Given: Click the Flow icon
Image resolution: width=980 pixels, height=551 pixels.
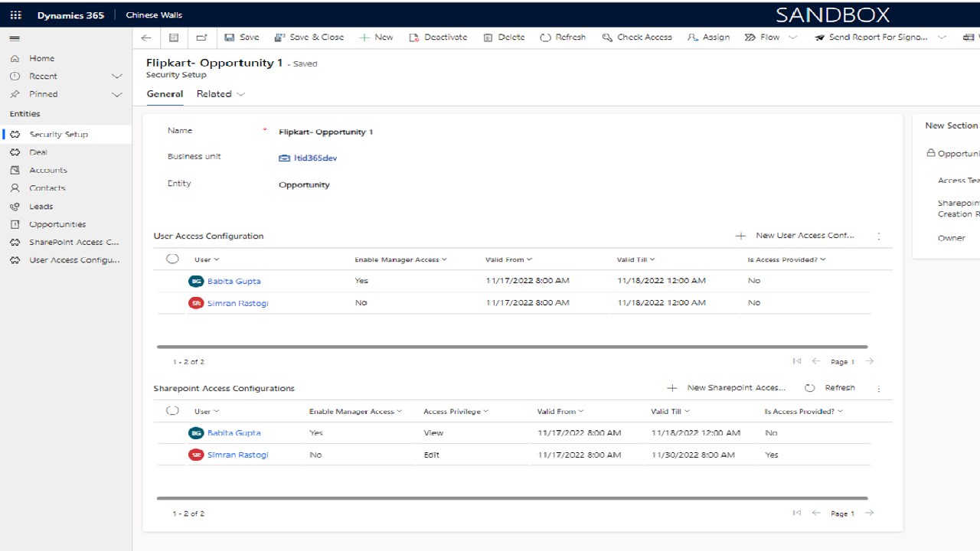Looking at the screenshot, I should tap(750, 37).
